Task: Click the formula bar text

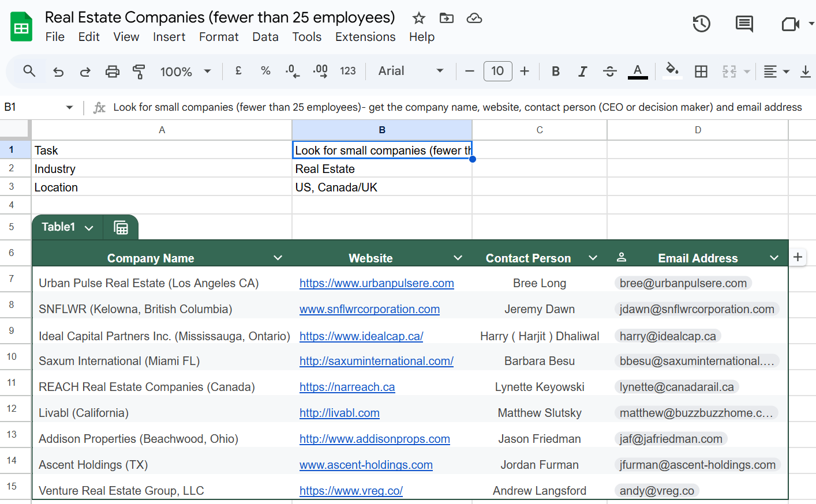Action: [458, 107]
